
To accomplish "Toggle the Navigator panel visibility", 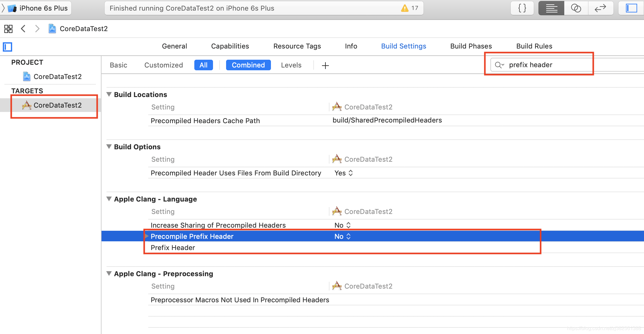I will point(631,8).
